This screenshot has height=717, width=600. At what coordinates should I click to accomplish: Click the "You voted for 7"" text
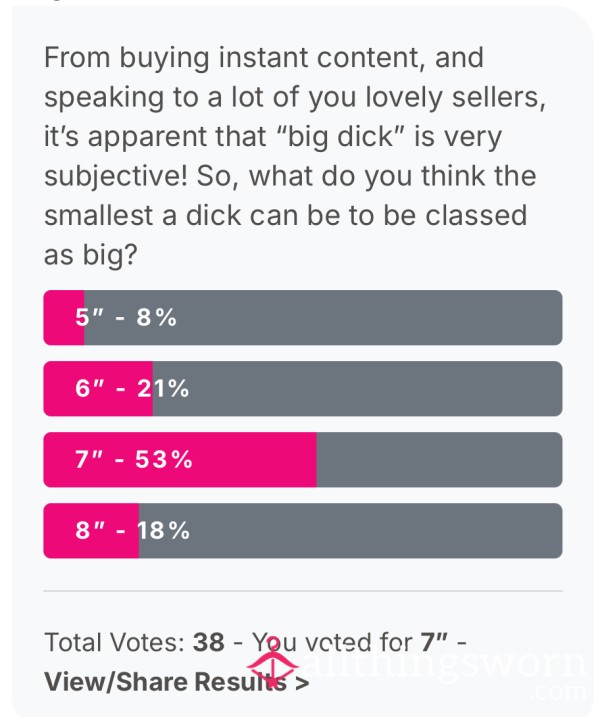tap(350, 643)
